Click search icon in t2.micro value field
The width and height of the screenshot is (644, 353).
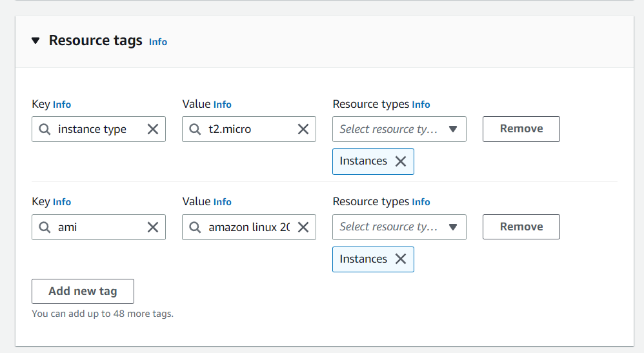pyautogui.click(x=195, y=130)
